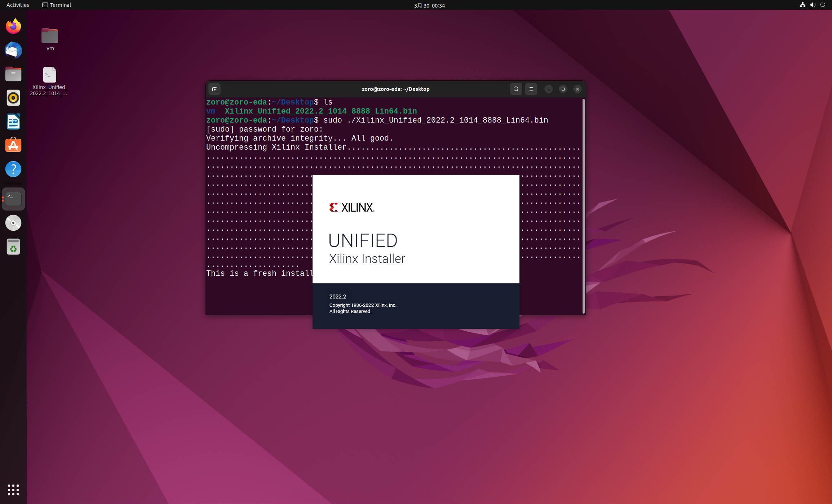
Task: Open the Activities overview
Action: (x=18, y=5)
